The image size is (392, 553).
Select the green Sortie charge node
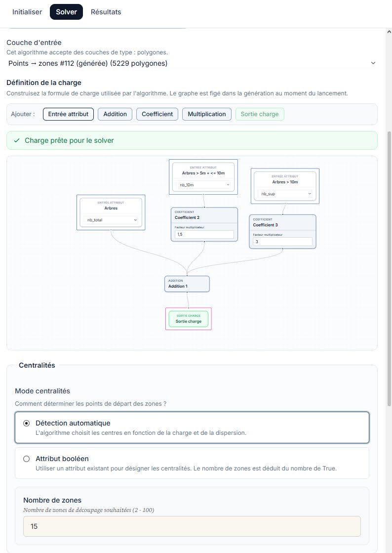[189, 319]
